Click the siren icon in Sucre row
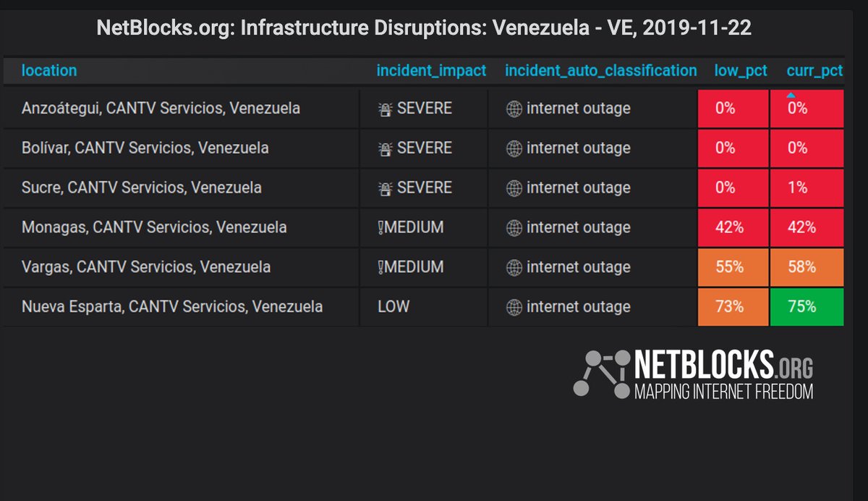 click(x=385, y=188)
